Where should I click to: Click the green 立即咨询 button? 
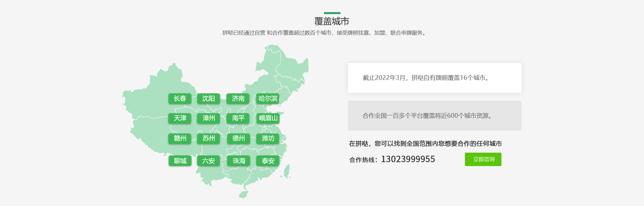tap(483, 159)
